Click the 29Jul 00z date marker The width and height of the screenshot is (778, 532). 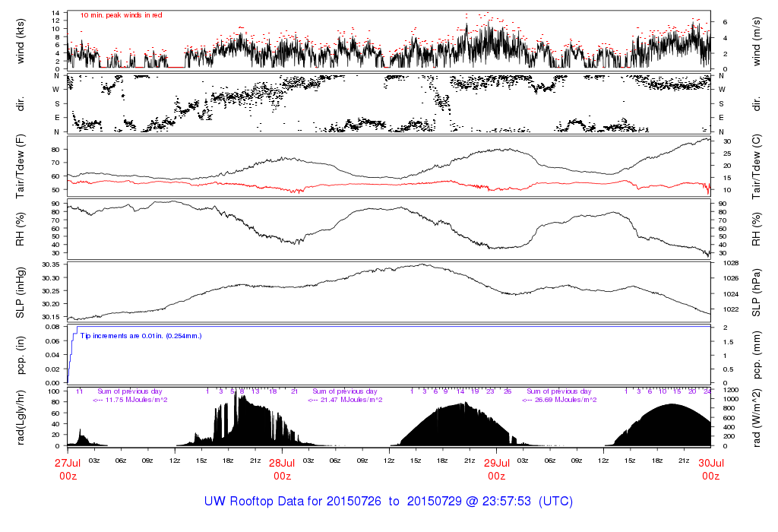tap(496, 469)
